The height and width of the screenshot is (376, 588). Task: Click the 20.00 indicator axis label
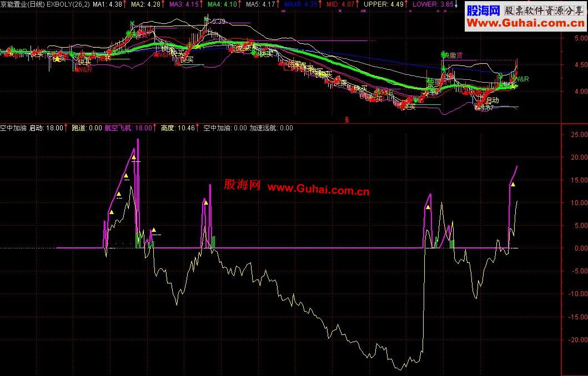click(x=580, y=157)
